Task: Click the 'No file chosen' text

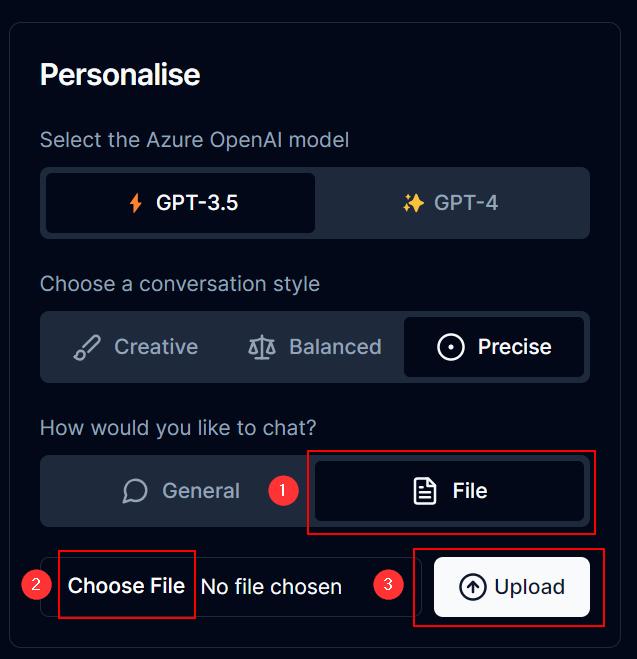Action: pyautogui.click(x=271, y=587)
